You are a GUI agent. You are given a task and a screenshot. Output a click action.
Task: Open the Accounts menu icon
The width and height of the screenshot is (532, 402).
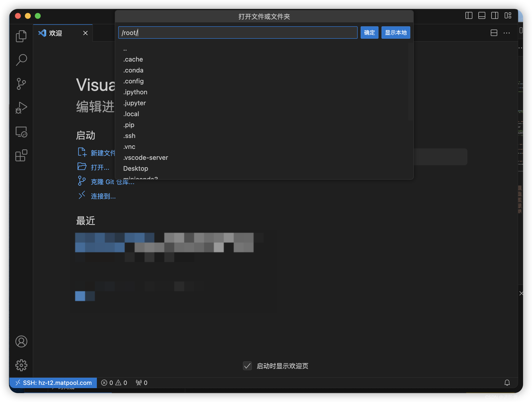coord(21,341)
